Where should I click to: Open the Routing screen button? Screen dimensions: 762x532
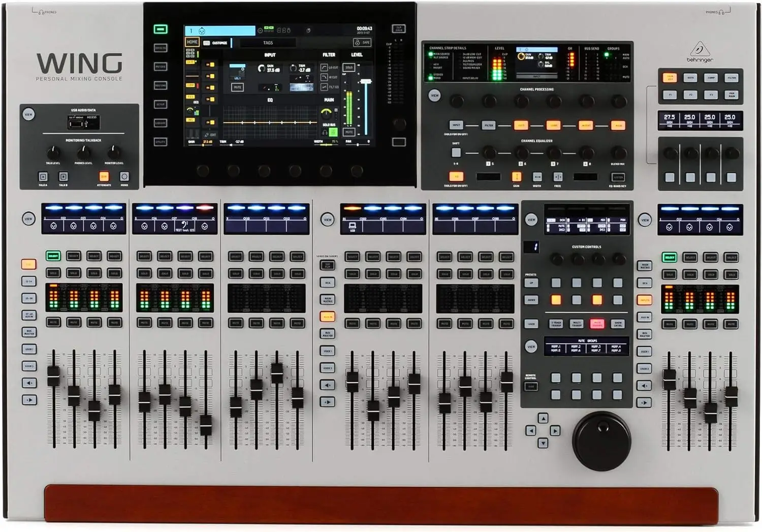161,85
